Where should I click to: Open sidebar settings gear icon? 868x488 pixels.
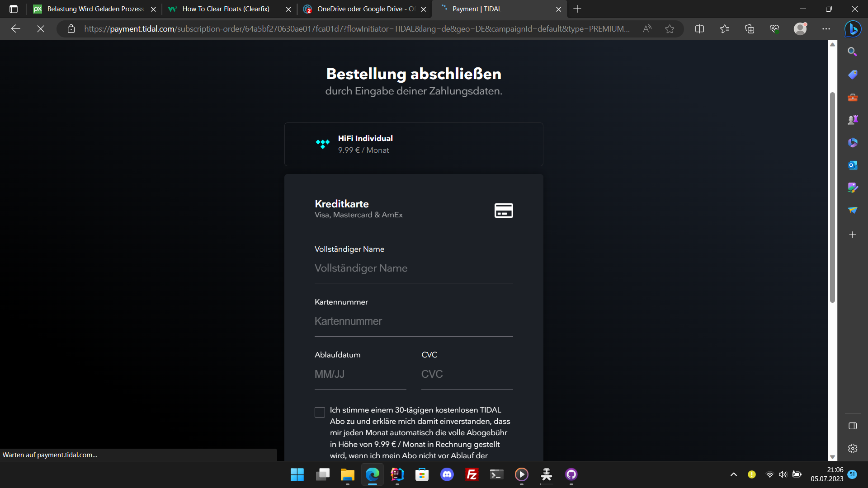[x=853, y=448]
